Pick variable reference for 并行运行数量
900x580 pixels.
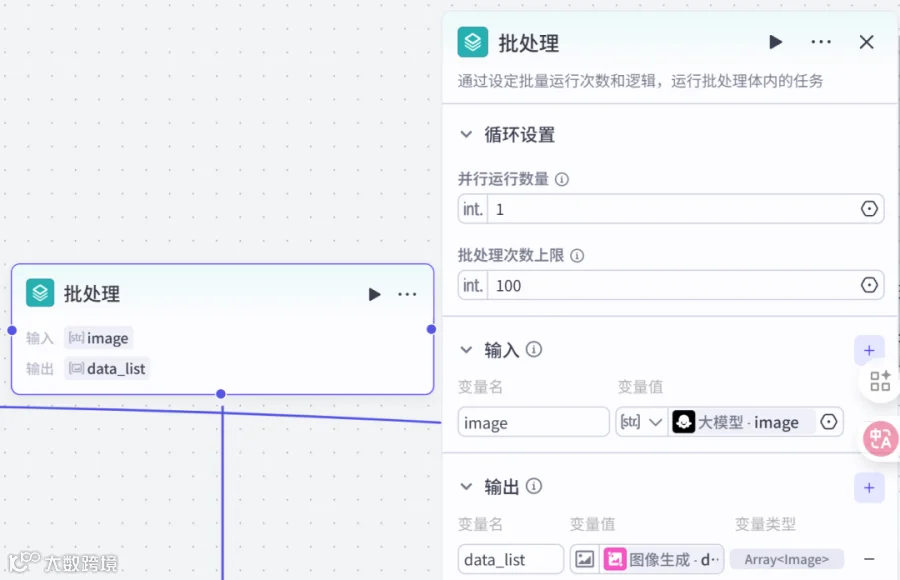point(869,208)
